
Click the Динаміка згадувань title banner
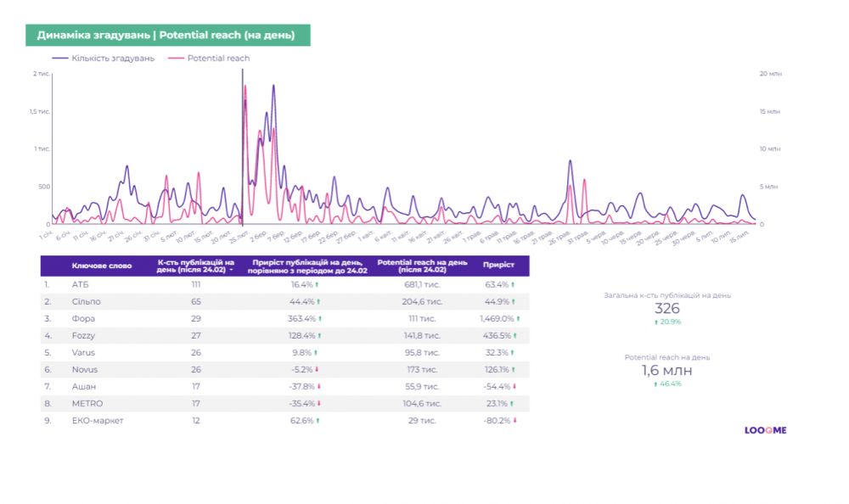[x=167, y=35]
